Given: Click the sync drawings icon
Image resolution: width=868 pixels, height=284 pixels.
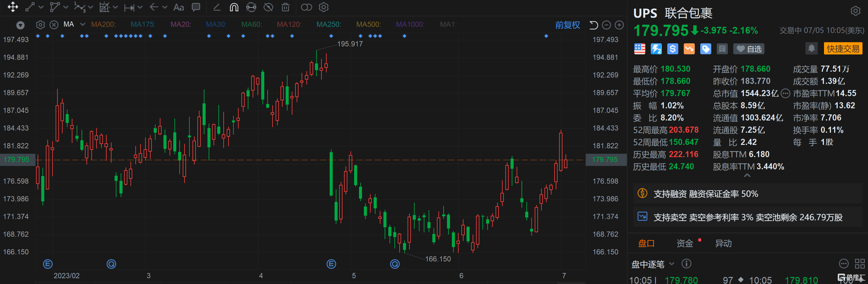Looking at the screenshot, I should [251, 7].
